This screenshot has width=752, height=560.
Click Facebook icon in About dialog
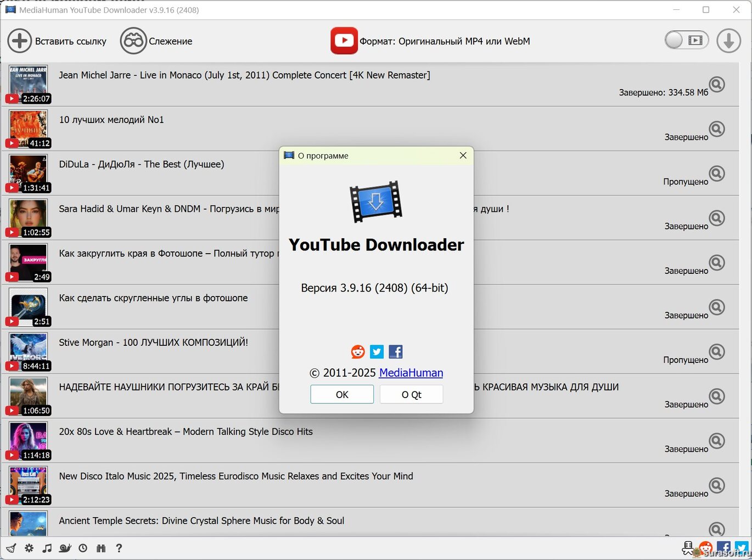point(395,351)
